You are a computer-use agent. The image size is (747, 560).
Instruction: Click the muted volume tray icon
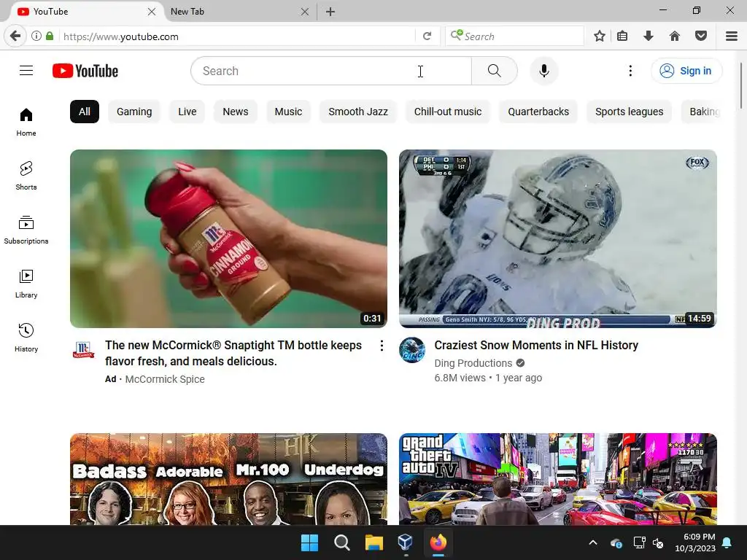coord(658,542)
